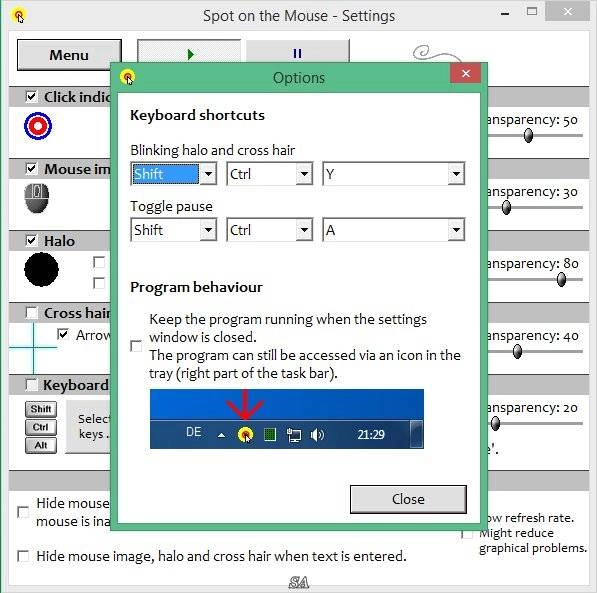
Task: Maximize the Settings window
Action: 532,11
